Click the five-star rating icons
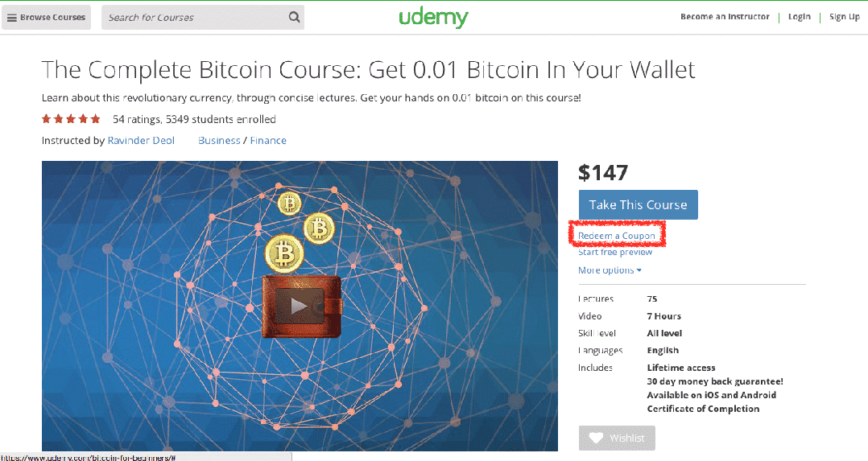This screenshot has height=461, width=868. click(x=71, y=119)
